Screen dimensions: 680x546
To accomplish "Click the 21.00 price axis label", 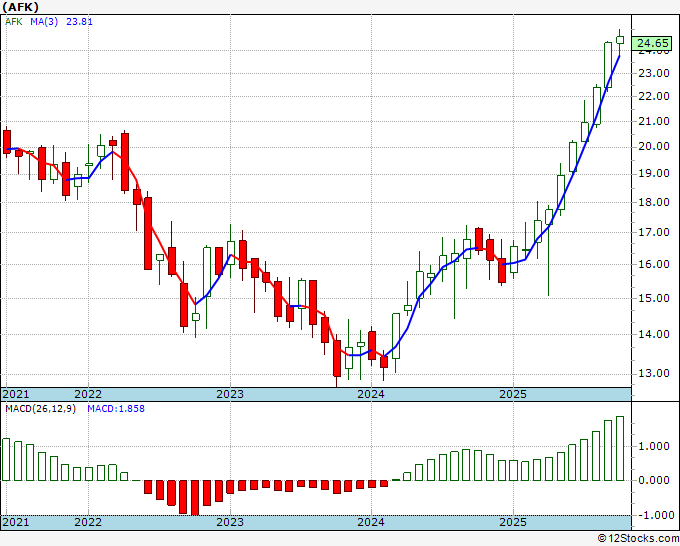I will pos(654,121).
